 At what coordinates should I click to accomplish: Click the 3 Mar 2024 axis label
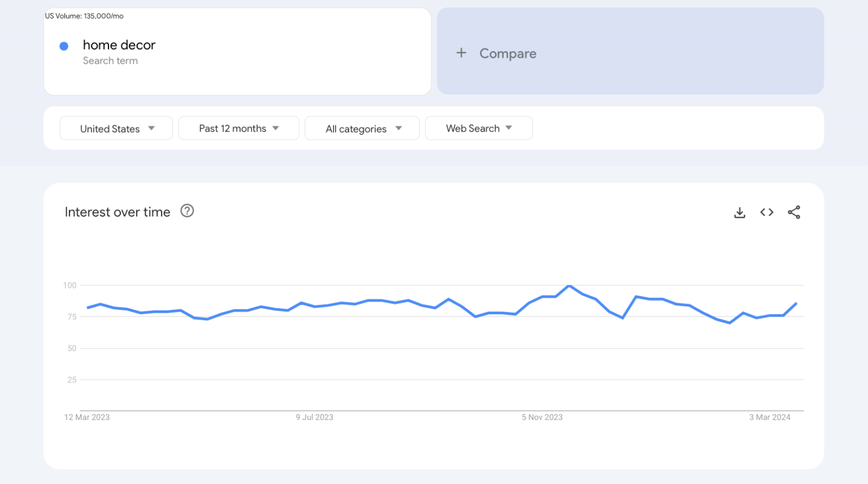[769, 417]
